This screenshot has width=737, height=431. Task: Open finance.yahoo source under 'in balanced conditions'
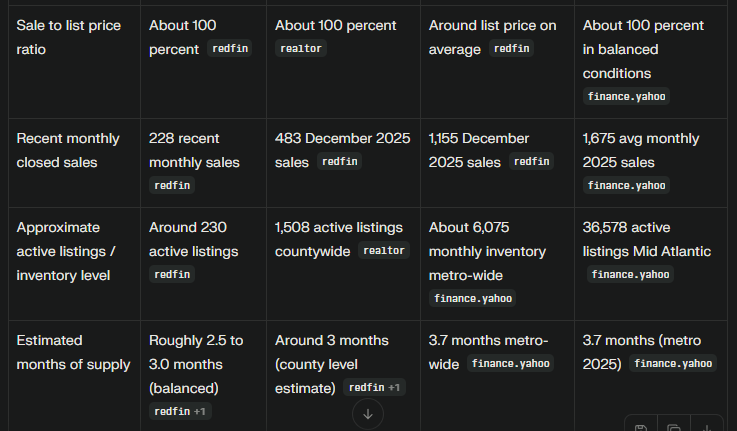coord(627,97)
